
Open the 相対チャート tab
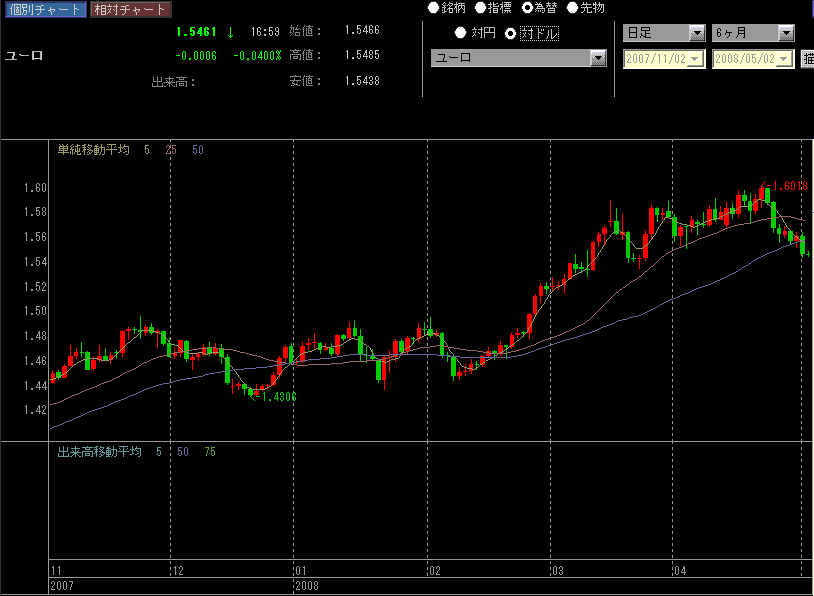(x=130, y=9)
